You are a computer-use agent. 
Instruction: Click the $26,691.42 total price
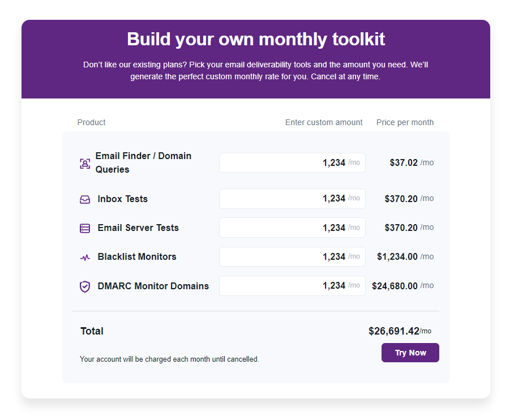pos(394,331)
